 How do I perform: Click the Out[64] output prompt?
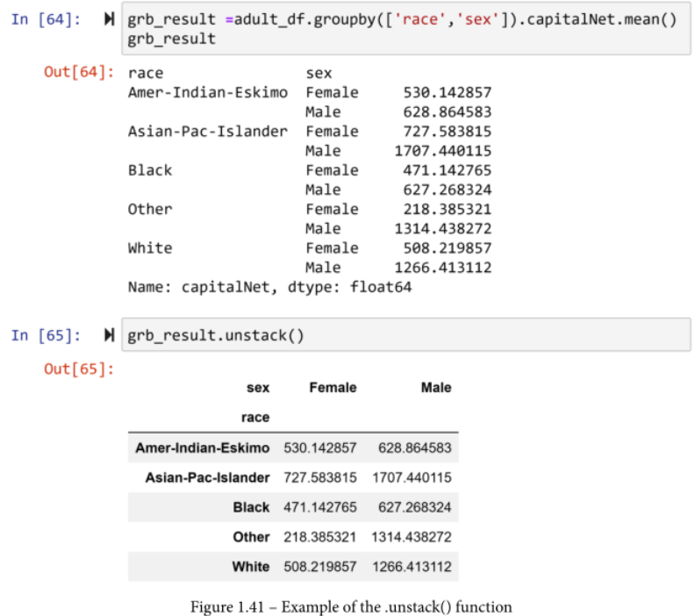79,74
